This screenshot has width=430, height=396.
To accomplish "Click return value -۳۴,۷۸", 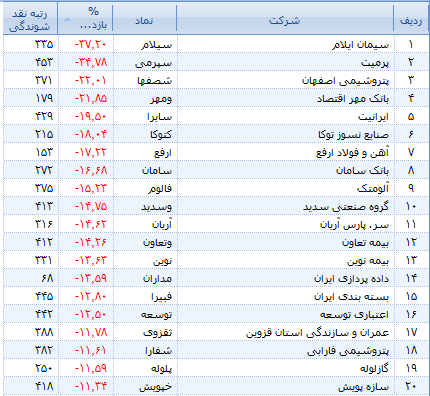I will 91,62.
